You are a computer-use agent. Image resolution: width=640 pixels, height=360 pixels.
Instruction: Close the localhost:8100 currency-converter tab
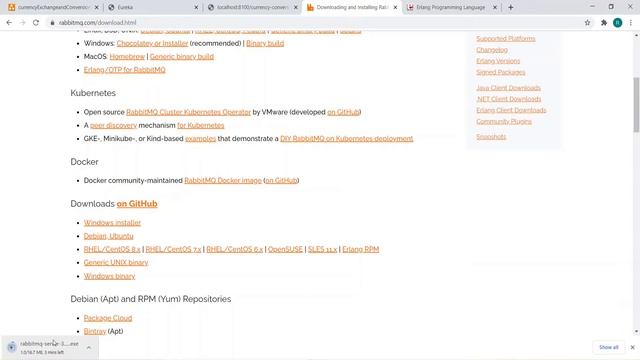tap(296, 7)
